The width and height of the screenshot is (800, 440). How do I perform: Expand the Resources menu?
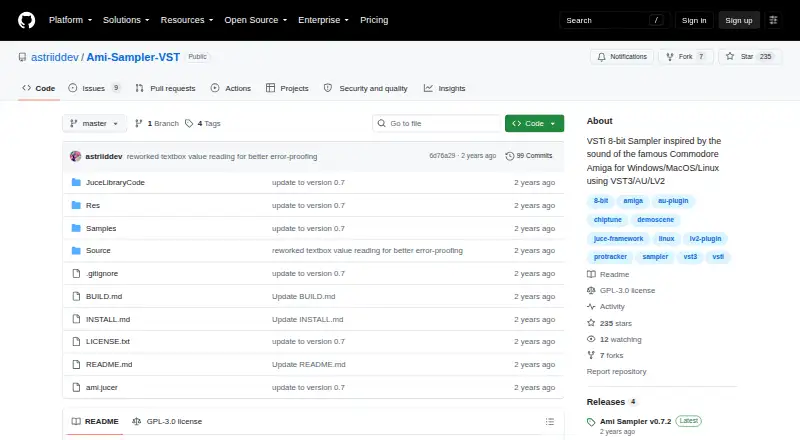coord(187,20)
